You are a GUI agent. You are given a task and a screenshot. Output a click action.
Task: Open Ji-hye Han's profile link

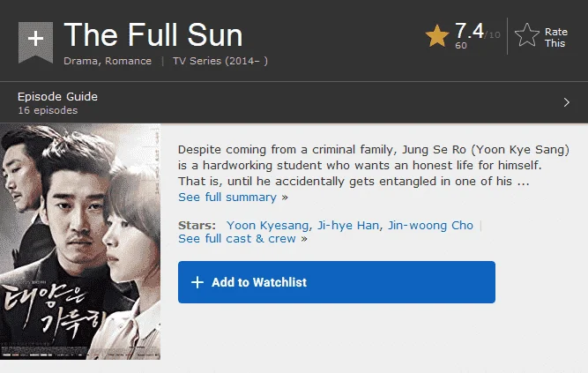[348, 225]
